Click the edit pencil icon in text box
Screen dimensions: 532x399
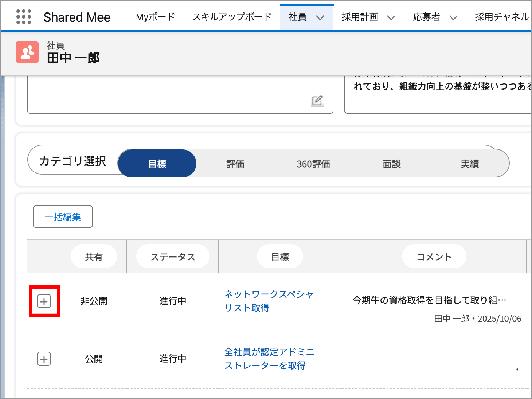(x=317, y=101)
